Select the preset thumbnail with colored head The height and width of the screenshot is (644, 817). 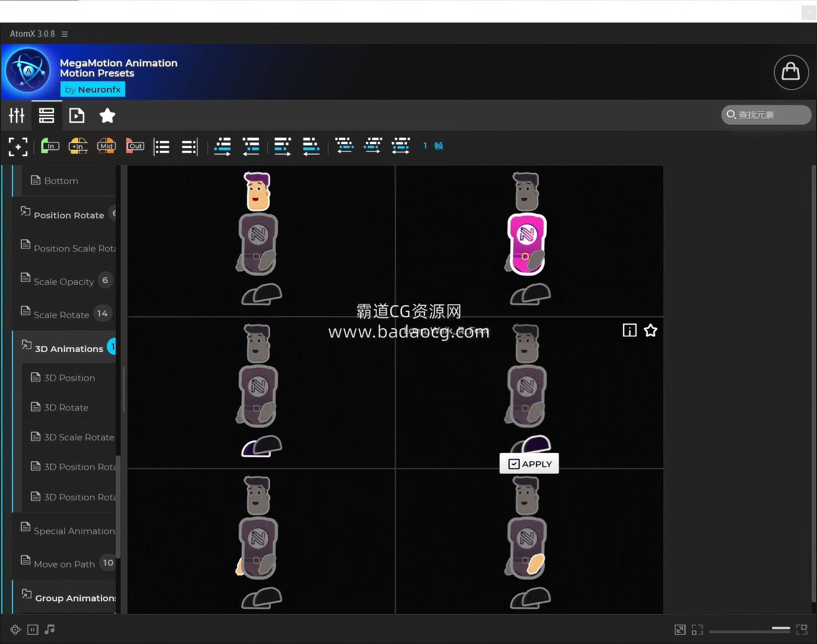261,241
